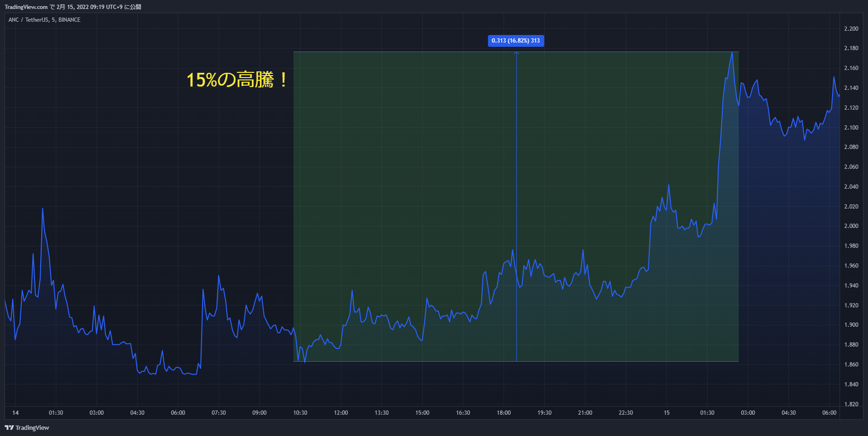Click the date label 15 on time axis
Viewport: 868px width, 436px height.
tap(666, 413)
